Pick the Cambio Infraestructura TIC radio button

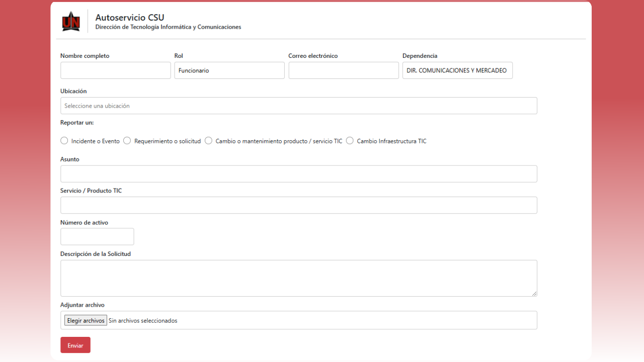pos(350,141)
